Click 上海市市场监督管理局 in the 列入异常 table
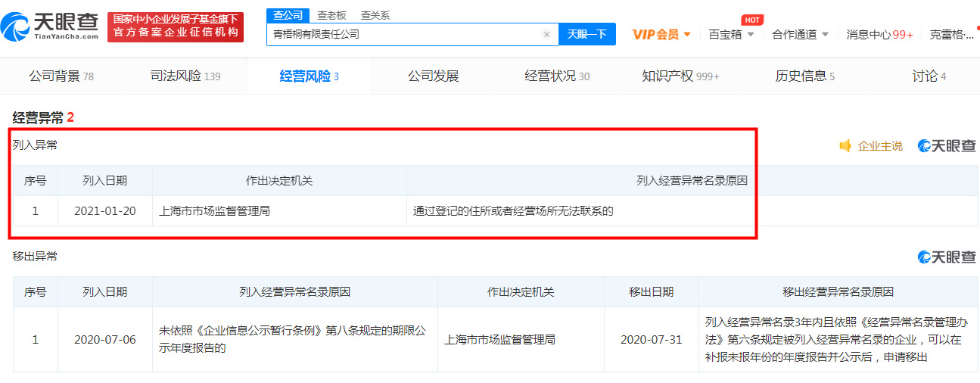 point(214,211)
